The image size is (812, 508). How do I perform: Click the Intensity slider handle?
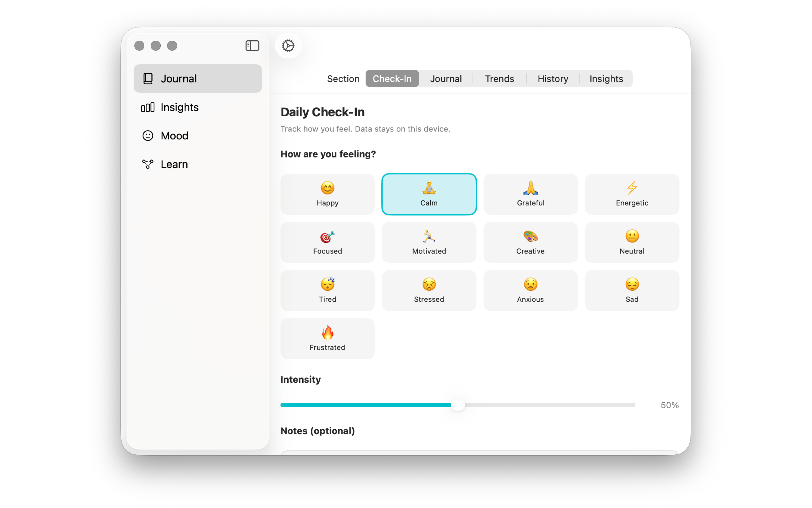[x=458, y=405]
